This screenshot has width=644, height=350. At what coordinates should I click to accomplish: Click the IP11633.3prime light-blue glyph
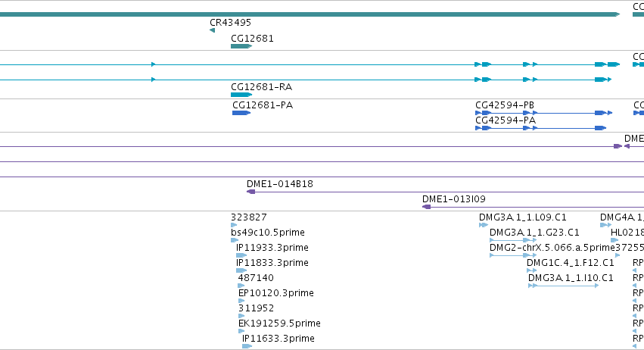click(x=247, y=346)
